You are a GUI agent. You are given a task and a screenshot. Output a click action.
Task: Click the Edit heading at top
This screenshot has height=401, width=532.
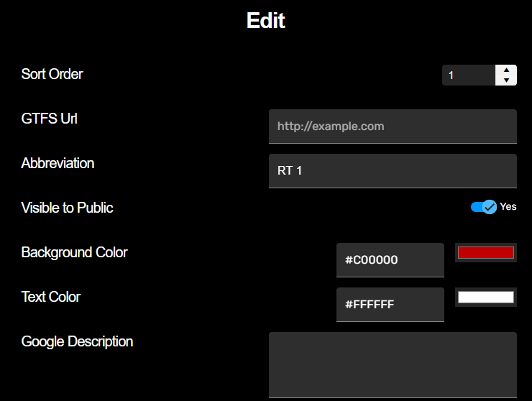pos(265,21)
